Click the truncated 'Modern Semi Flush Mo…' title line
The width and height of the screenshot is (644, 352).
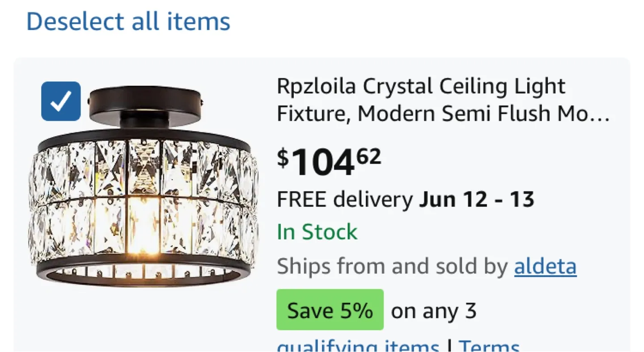coord(443,113)
